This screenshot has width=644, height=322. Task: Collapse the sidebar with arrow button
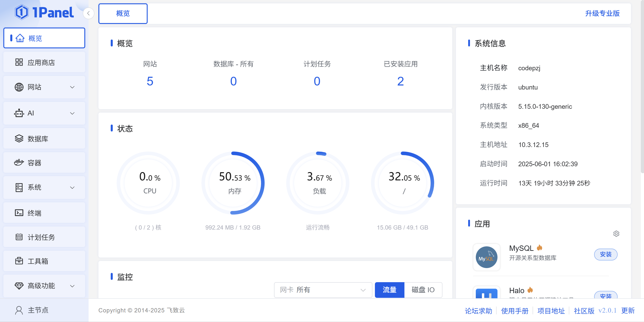point(89,13)
